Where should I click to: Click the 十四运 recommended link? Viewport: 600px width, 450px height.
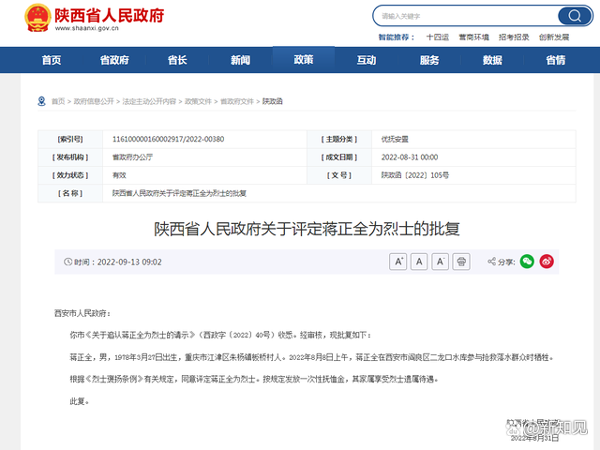click(437, 37)
